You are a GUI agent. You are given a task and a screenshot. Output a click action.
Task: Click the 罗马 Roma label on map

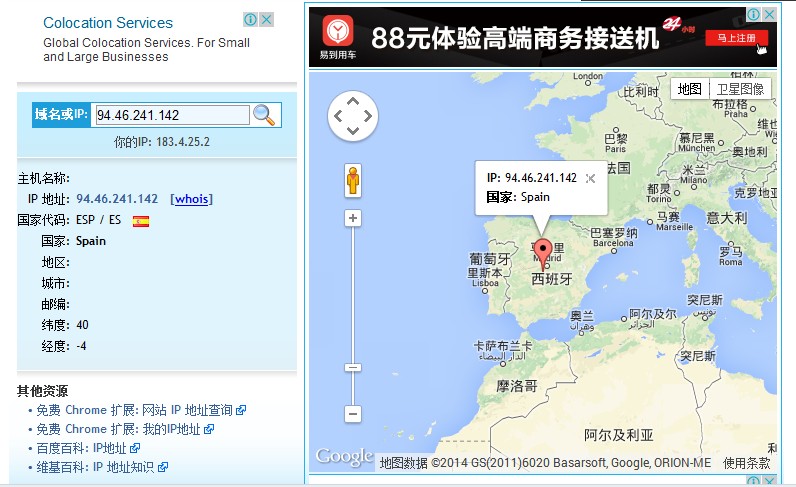tap(731, 256)
